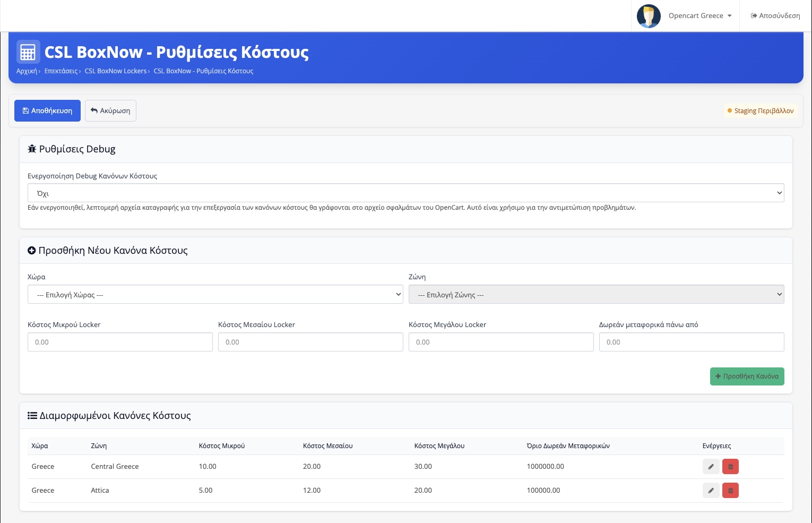Focus the Κόστος Μικρού Locker field

(120, 342)
